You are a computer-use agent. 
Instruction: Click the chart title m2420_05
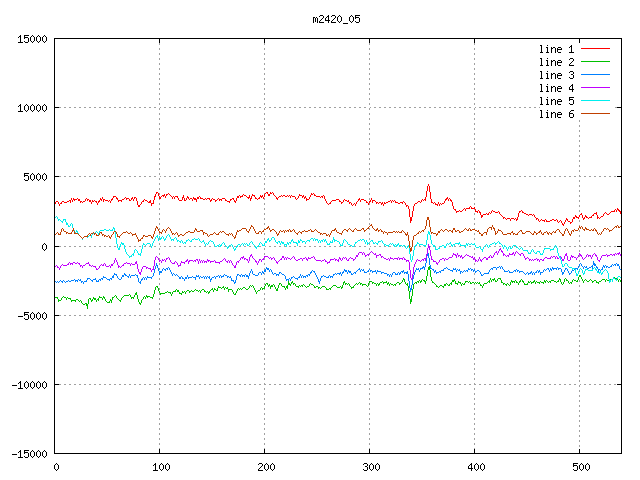coord(337,19)
